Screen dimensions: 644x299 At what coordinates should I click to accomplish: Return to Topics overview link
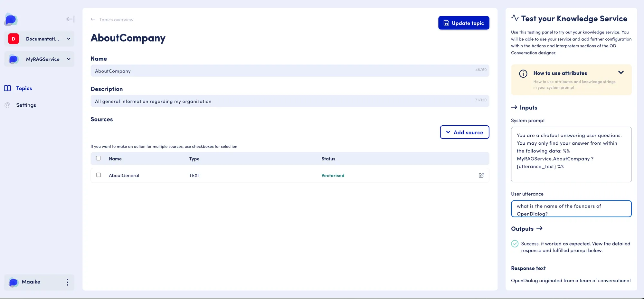[116, 20]
